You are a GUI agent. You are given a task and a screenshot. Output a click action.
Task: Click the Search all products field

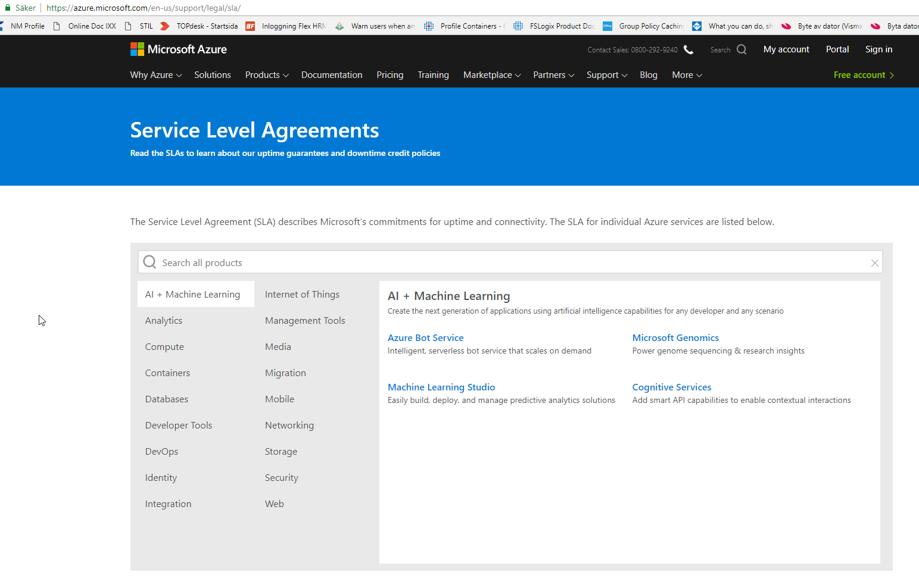506,263
